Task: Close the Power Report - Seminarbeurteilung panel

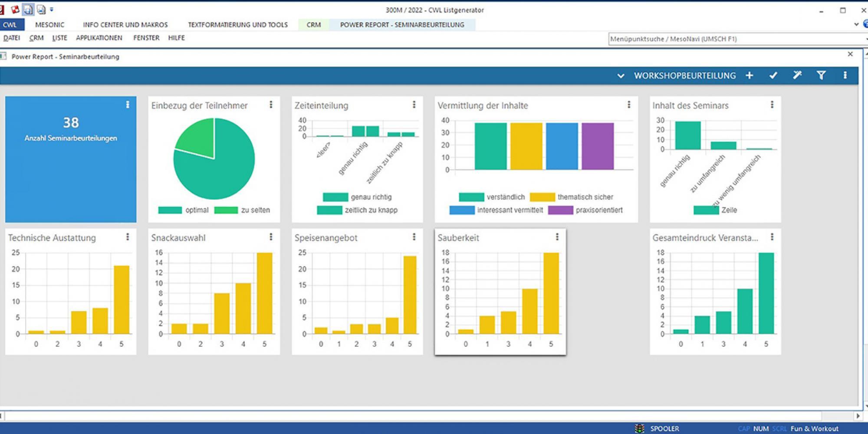Action: (x=850, y=54)
